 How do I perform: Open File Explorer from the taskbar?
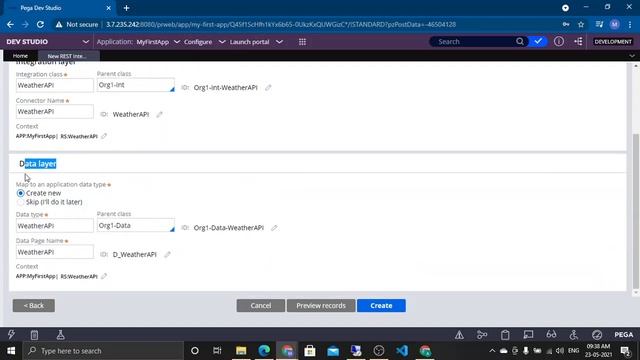click(241, 351)
